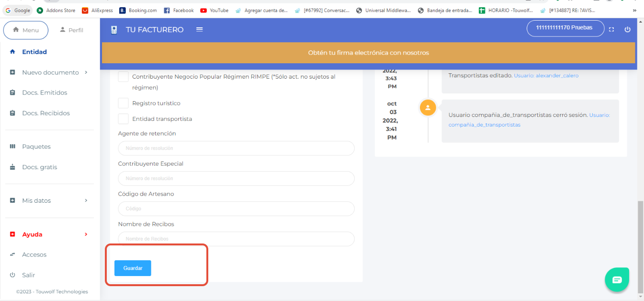Open the Addons Store bookmark
This screenshot has width=644, height=301.
(x=56, y=10)
